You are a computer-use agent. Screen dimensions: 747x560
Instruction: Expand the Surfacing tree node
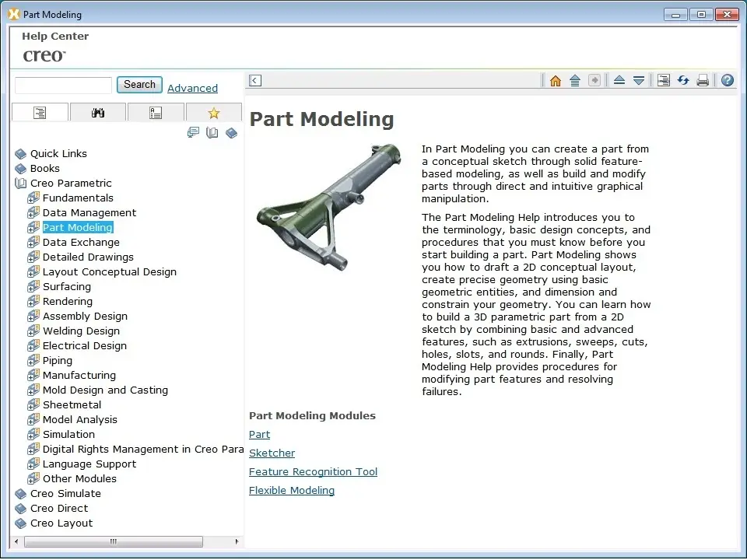(33, 287)
